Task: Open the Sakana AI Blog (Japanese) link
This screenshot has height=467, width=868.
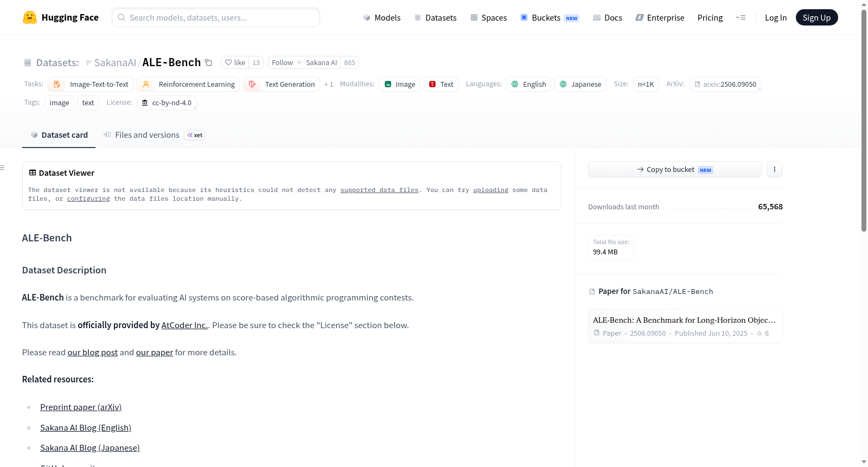Action: (x=90, y=447)
